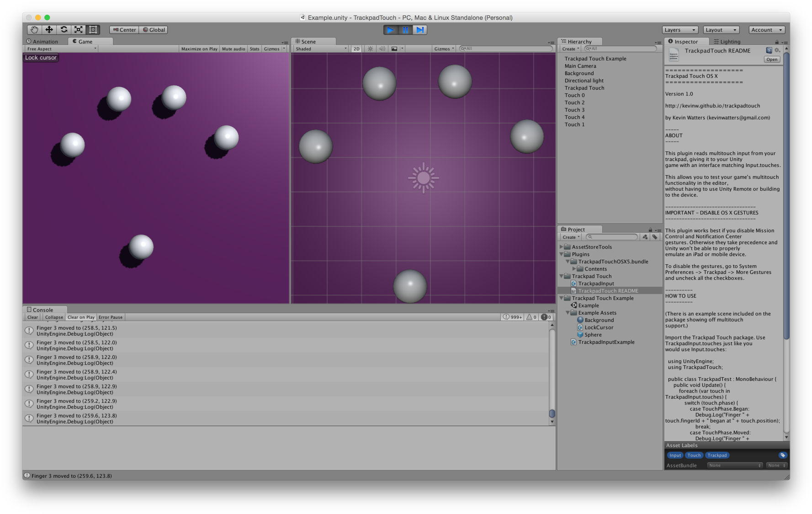Toggle scene lighting icon in Scene toolbar
The width and height of the screenshot is (812, 514).
pos(370,48)
